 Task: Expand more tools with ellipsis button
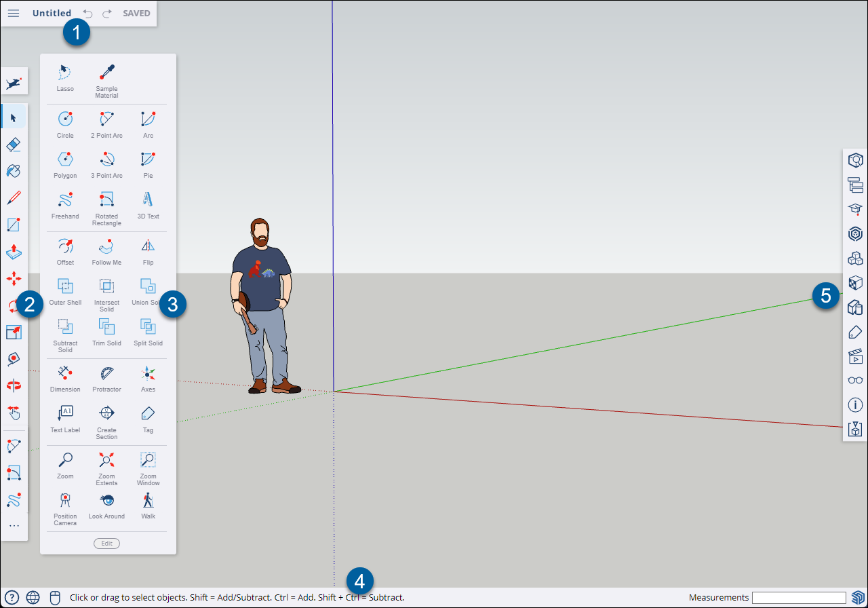coord(14,526)
